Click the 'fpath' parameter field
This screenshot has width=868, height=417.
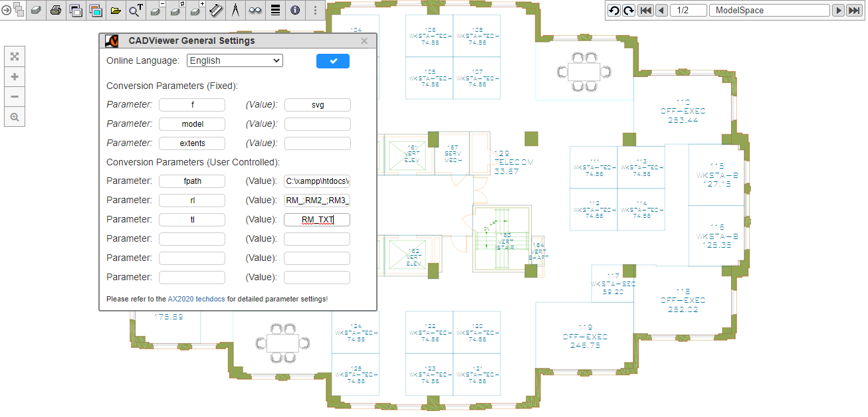pyautogui.click(x=192, y=181)
